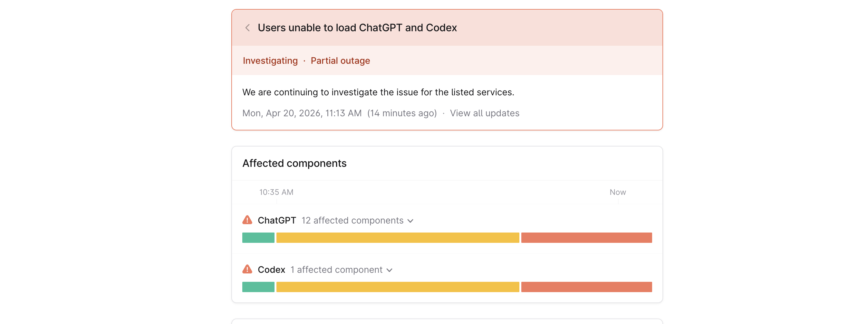The width and height of the screenshot is (868, 324).
Task: Click the back chevron beside the incident title
Action: point(248,28)
